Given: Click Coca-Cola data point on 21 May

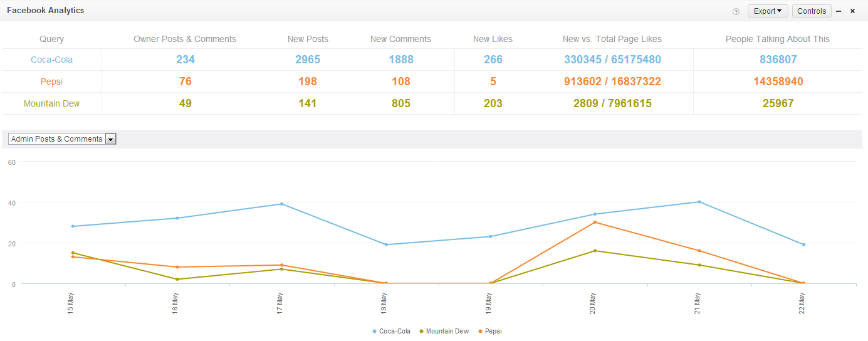Looking at the screenshot, I should click(x=699, y=202).
